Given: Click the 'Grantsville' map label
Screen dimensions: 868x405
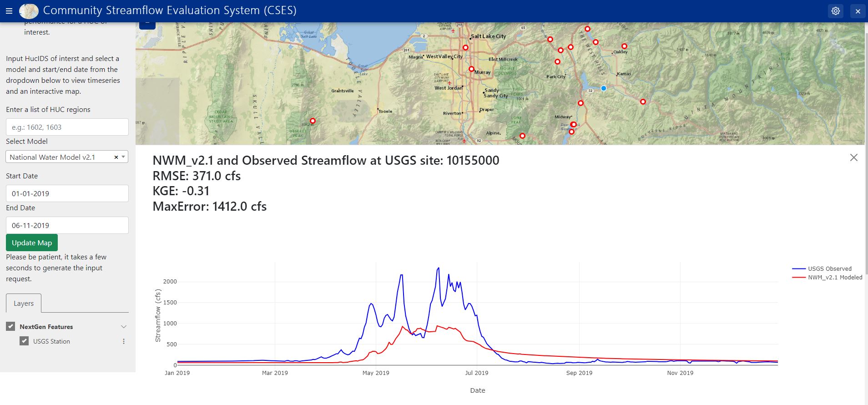Looking at the screenshot, I should pyautogui.click(x=342, y=91).
